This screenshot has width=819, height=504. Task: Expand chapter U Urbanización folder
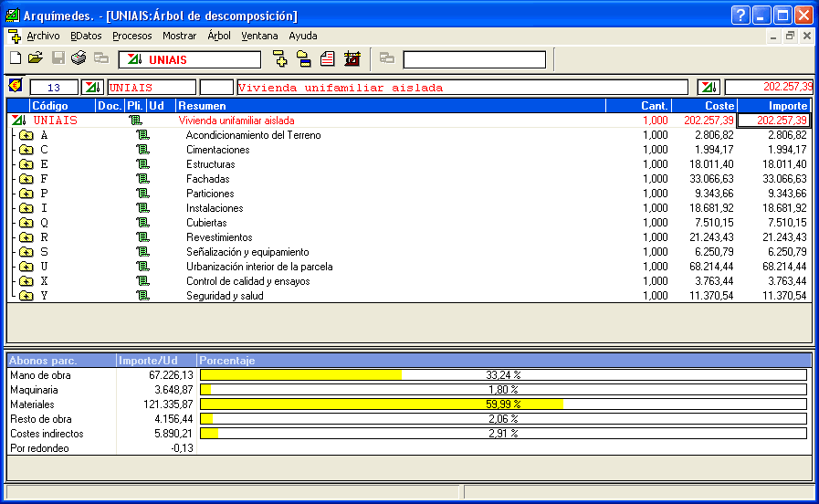[x=26, y=267]
